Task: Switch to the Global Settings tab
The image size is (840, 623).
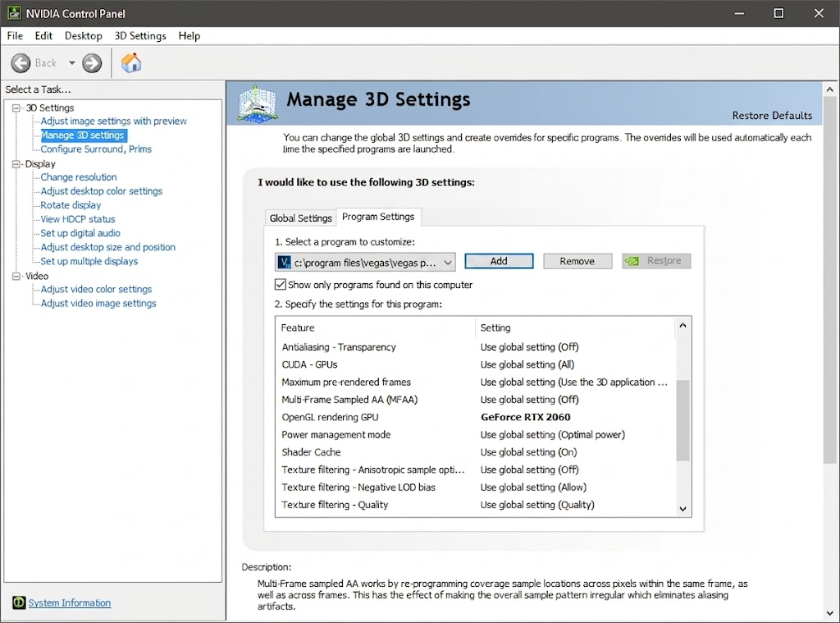Action: (x=300, y=218)
